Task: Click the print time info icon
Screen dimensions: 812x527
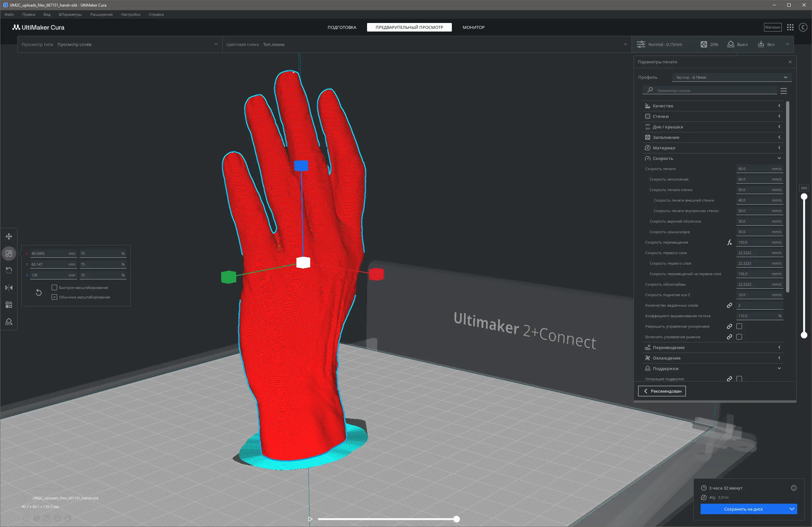Action: (794, 488)
